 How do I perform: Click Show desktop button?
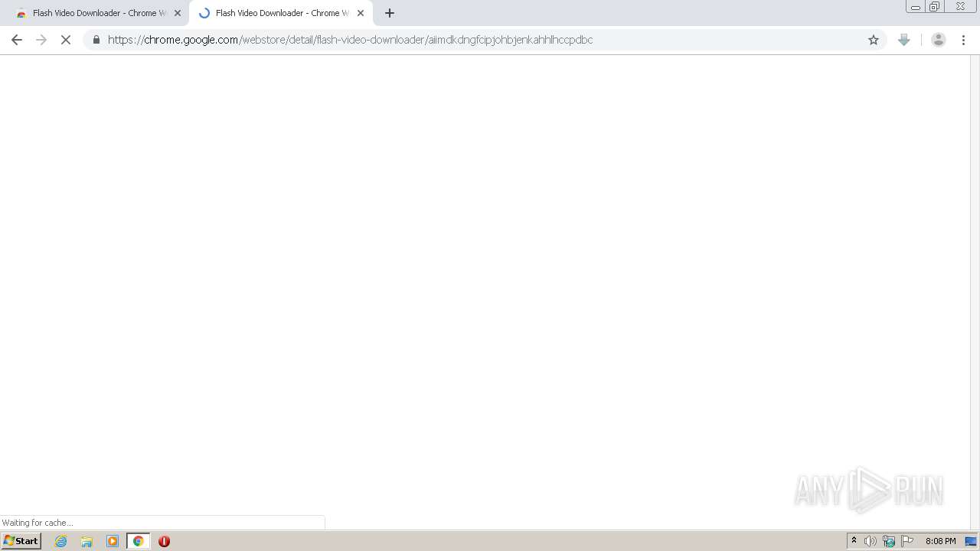971,541
